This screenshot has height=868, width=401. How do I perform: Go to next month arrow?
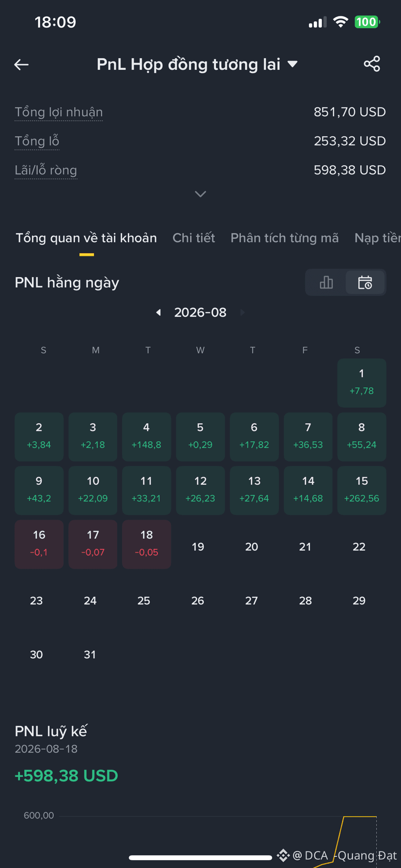pos(242,312)
